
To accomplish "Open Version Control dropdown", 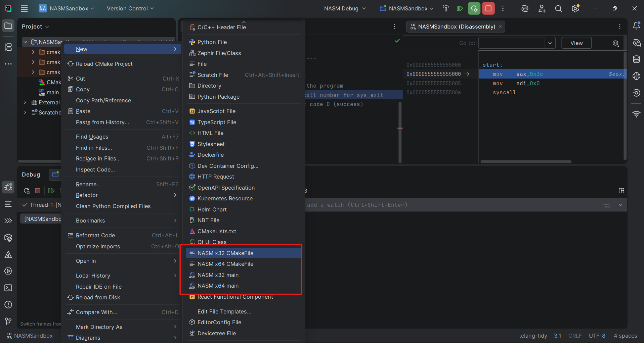I will [x=130, y=8].
